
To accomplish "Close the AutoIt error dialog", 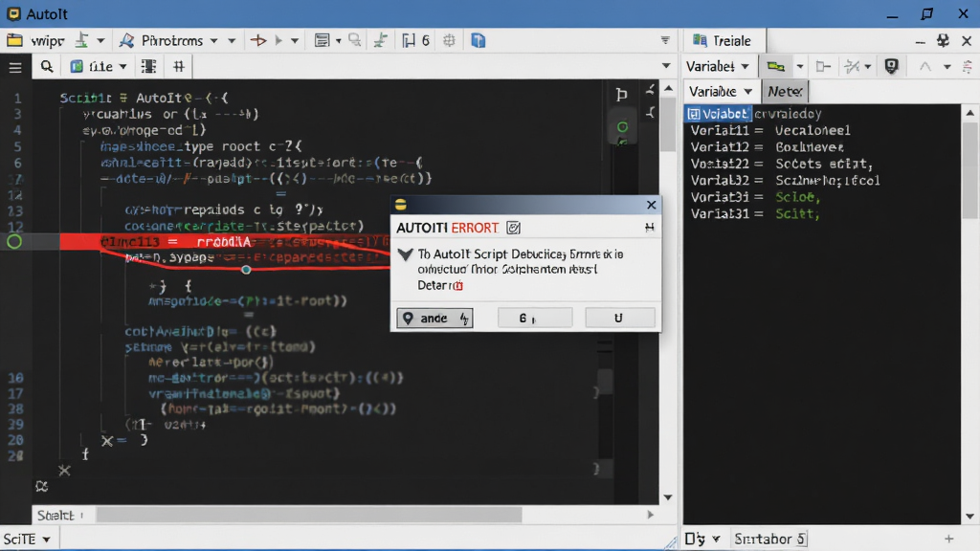I will 651,205.
